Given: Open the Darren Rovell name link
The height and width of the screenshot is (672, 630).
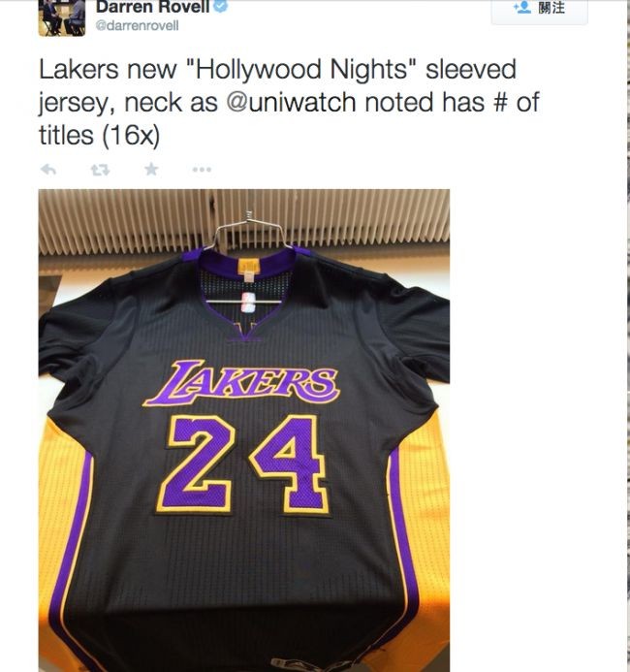Looking at the screenshot, I should [153, 7].
